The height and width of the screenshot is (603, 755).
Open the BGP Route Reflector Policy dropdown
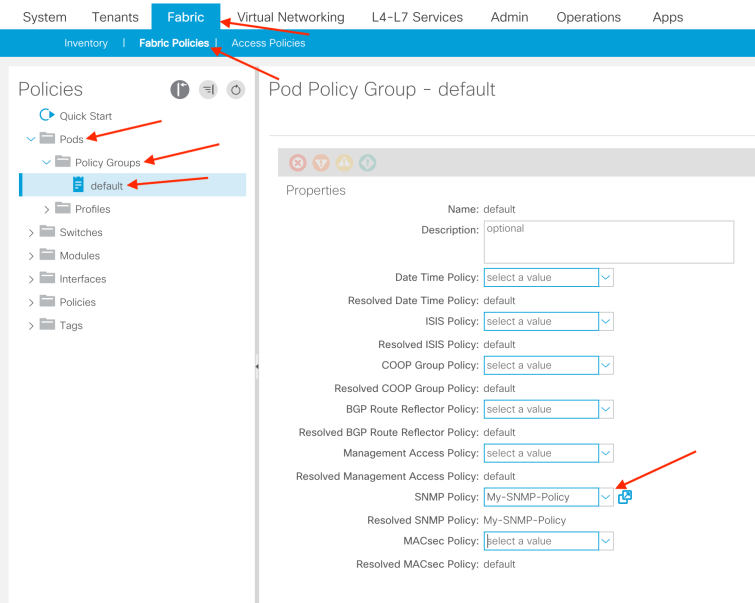coord(606,409)
